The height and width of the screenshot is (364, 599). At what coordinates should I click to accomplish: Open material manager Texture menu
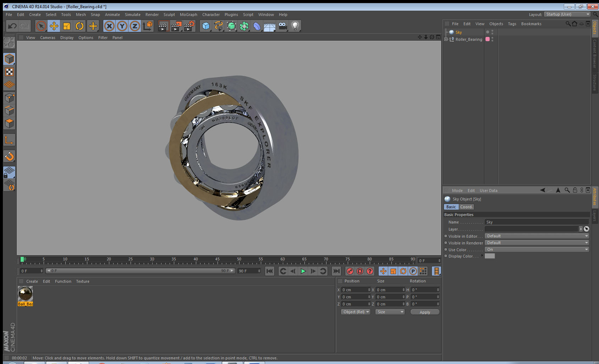point(83,281)
